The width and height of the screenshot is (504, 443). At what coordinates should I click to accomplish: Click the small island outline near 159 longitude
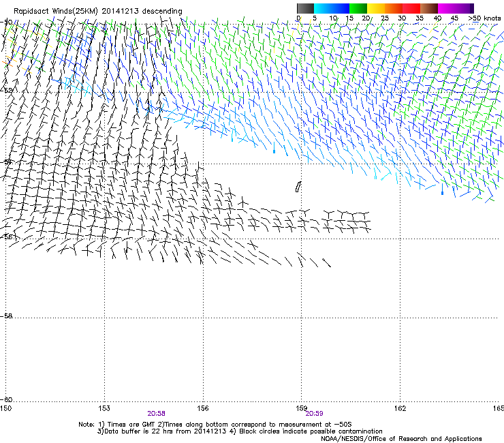[x=298, y=187]
